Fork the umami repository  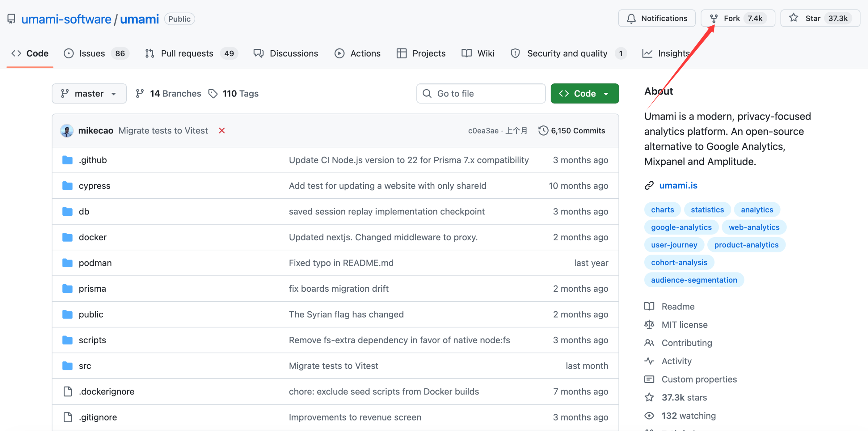(738, 18)
